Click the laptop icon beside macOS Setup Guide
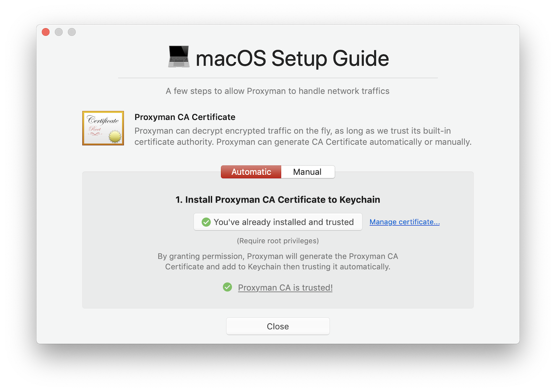Image resolution: width=556 pixels, height=392 pixels. (179, 57)
